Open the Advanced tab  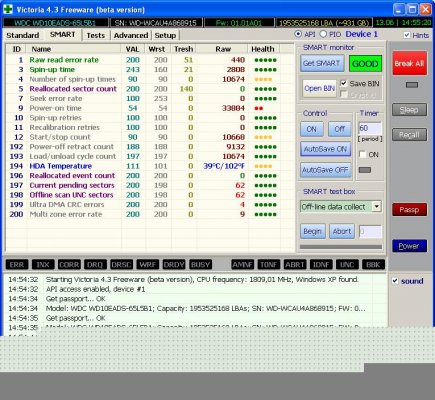click(x=131, y=35)
